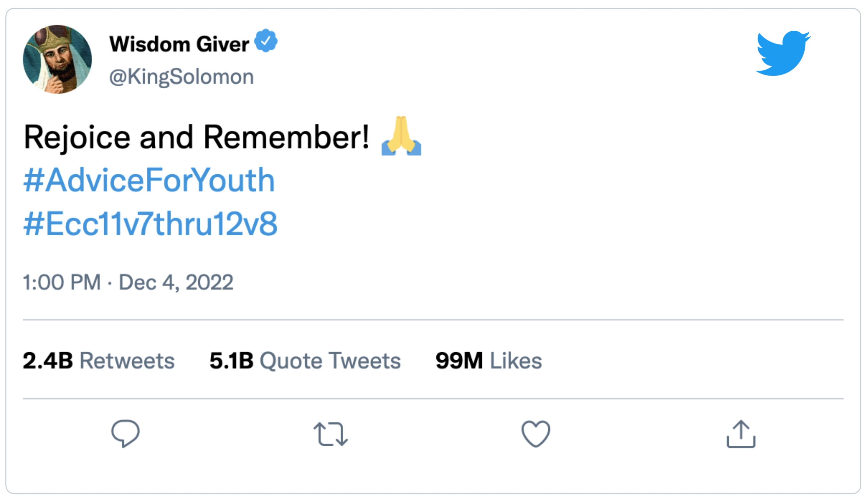This screenshot has width=868, height=503.
Task: Open the King Solomon profile picture
Action: (58, 59)
